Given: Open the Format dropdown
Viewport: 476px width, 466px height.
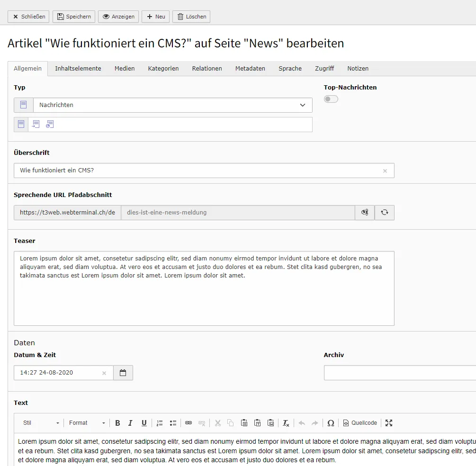Looking at the screenshot, I should [87, 423].
